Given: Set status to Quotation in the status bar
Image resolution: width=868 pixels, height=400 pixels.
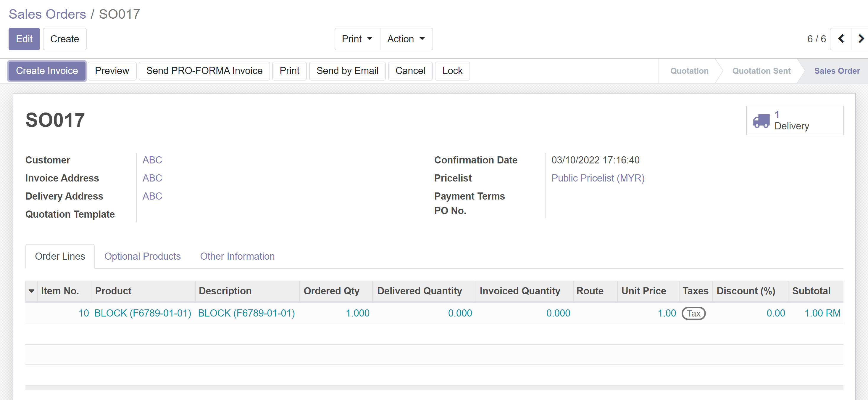Looking at the screenshot, I should pos(689,71).
